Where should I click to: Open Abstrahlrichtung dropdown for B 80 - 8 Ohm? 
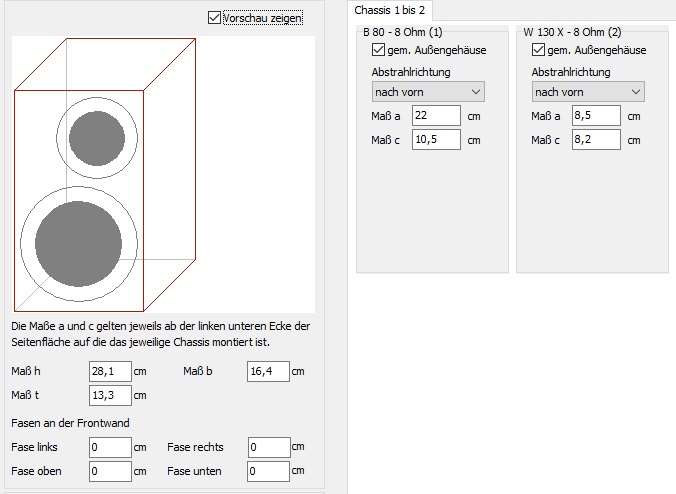point(428,92)
